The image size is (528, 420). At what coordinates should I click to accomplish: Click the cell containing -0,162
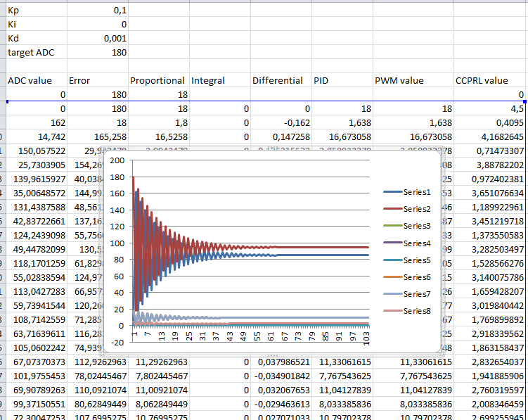point(295,122)
